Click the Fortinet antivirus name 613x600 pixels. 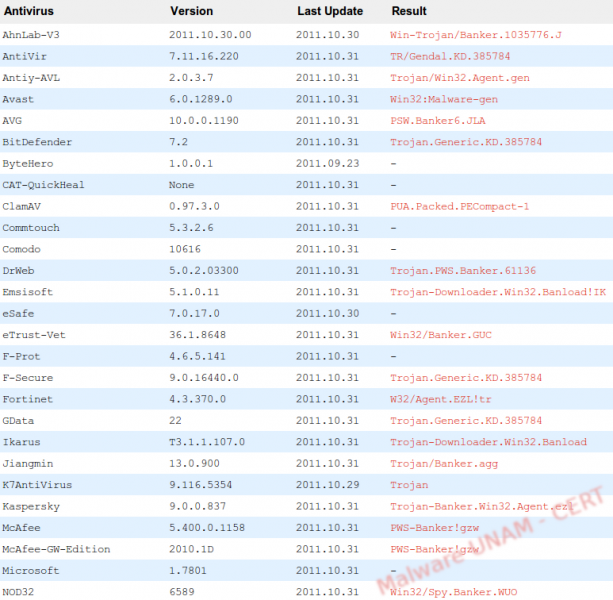point(27,399)
